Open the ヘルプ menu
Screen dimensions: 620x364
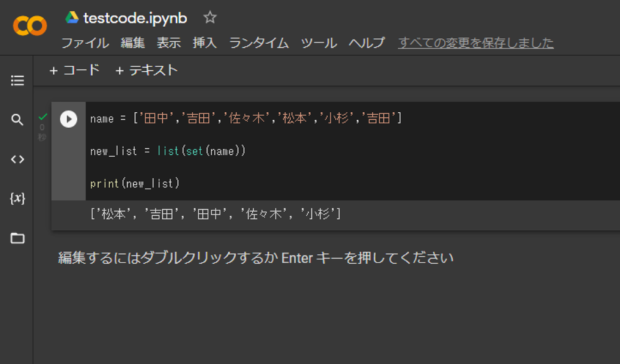coord(366,43)
